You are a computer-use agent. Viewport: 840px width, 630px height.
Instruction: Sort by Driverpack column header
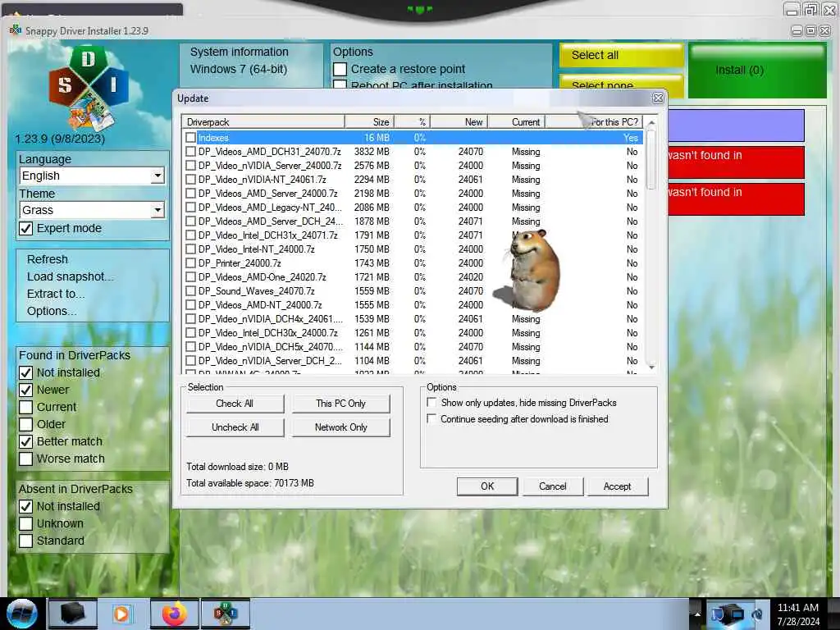(x=263, y=121)
